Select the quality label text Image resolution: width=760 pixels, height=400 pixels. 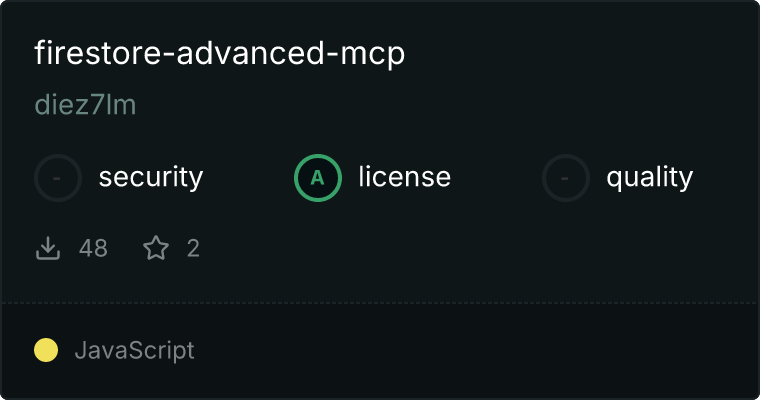[x=650, y=177]
